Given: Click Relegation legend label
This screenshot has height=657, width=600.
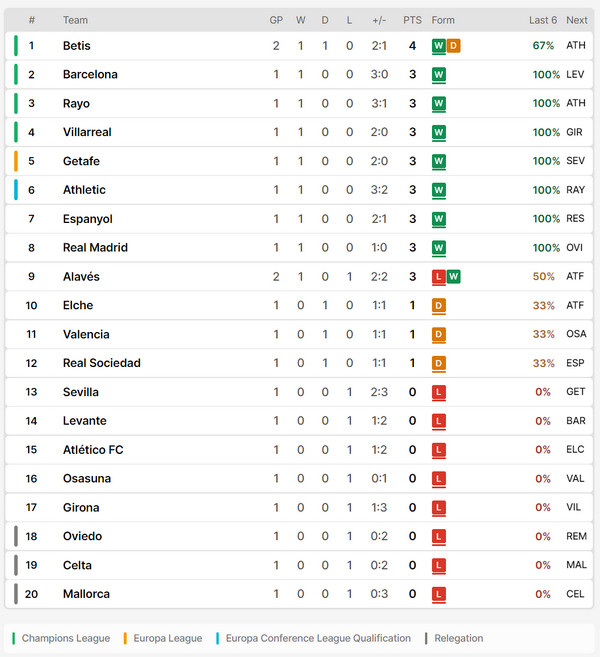Looking at the screenshot, I should coord(458,638).
